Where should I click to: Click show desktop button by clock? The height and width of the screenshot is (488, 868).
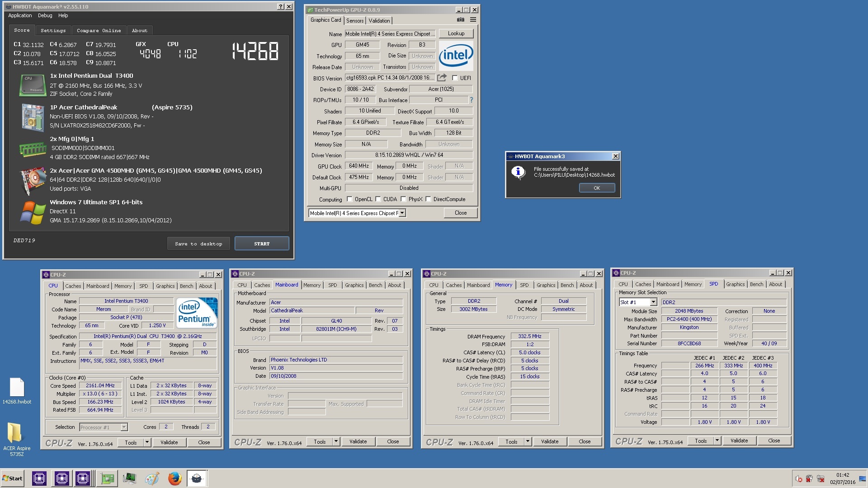[x=863, y=479]
